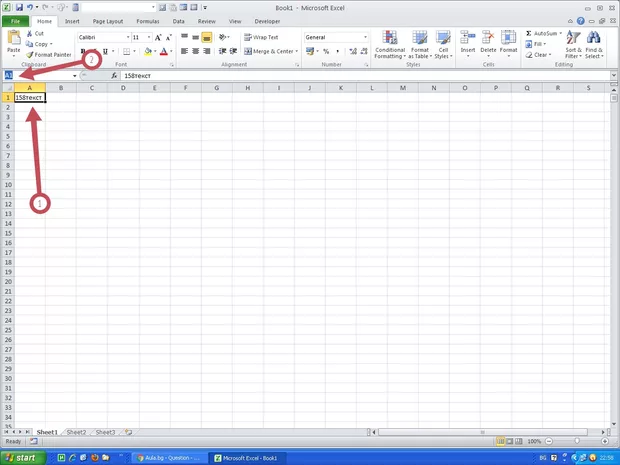Click the Cut scissors icon
Viewport: 620px width, 465px height.
29,34
